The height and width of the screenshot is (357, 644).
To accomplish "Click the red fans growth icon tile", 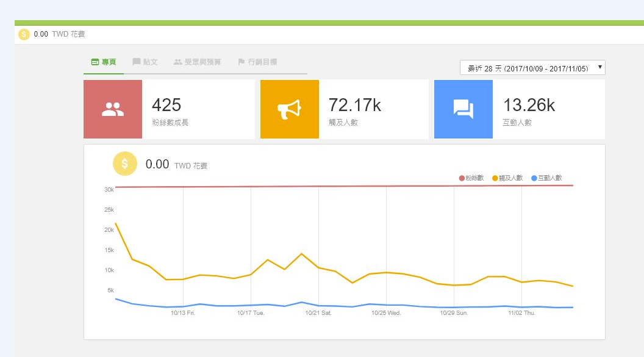I will (x=113, y=109).
